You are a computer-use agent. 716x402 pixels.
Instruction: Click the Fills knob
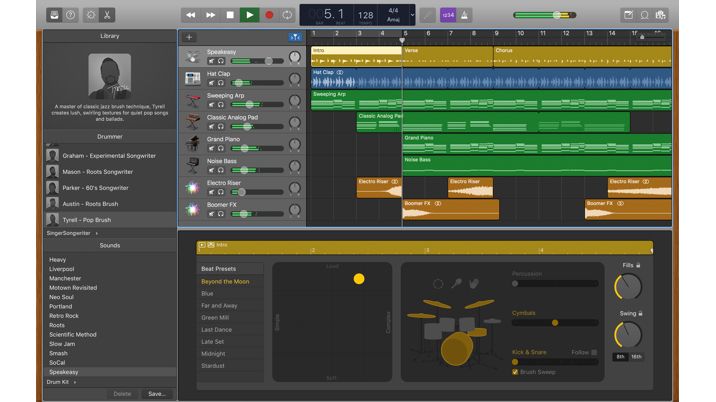(629, 286)
